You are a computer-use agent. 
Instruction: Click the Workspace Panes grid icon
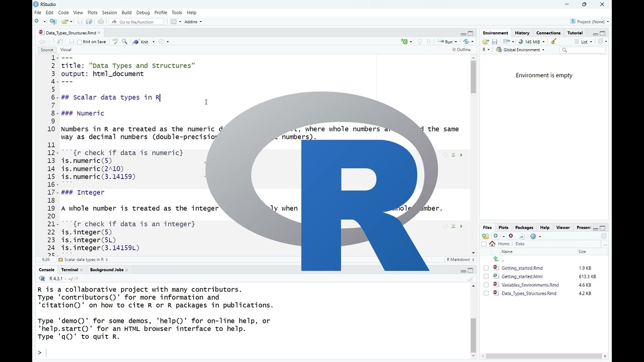coord(174,22)
